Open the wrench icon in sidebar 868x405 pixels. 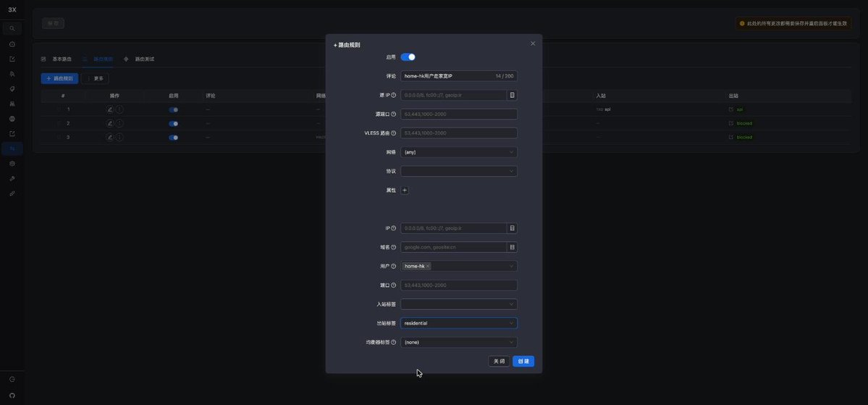tap(12, 178)
